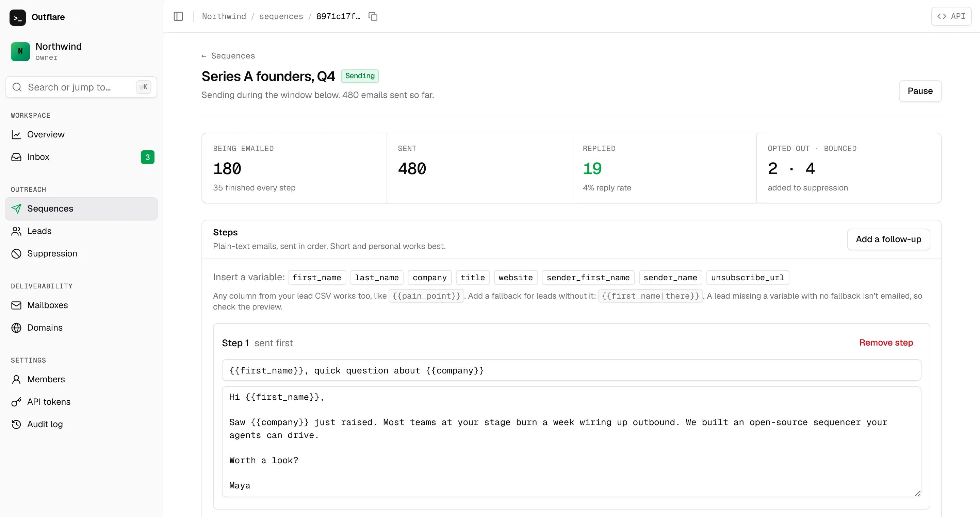980x517 pixels.
Task: Open Leads in the sidebar
Action: click(81, 231)
